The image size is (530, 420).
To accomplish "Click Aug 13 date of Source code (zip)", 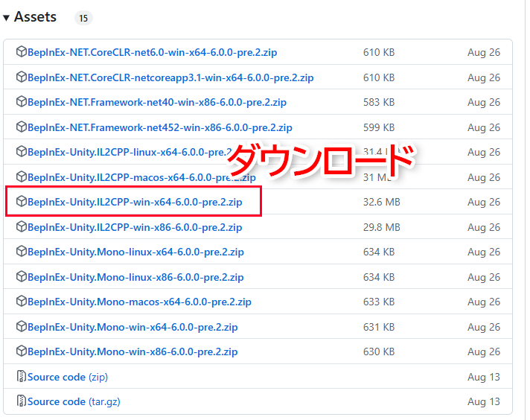I will click(x=484, y=377).
